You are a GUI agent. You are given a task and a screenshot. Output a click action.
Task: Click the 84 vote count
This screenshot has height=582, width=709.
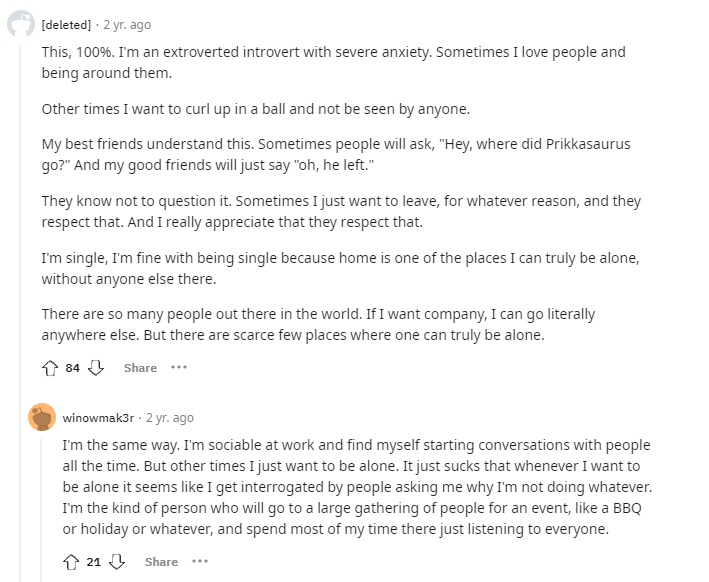(73, 368)
